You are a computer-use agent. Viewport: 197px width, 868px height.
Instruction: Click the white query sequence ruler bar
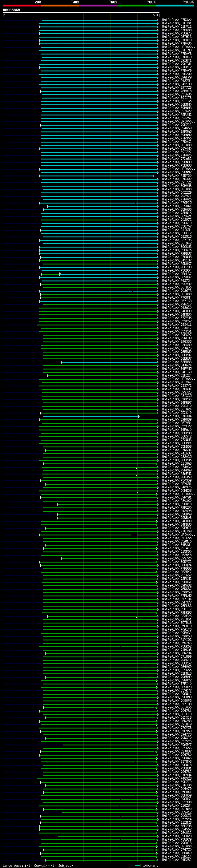coord(81,12)
